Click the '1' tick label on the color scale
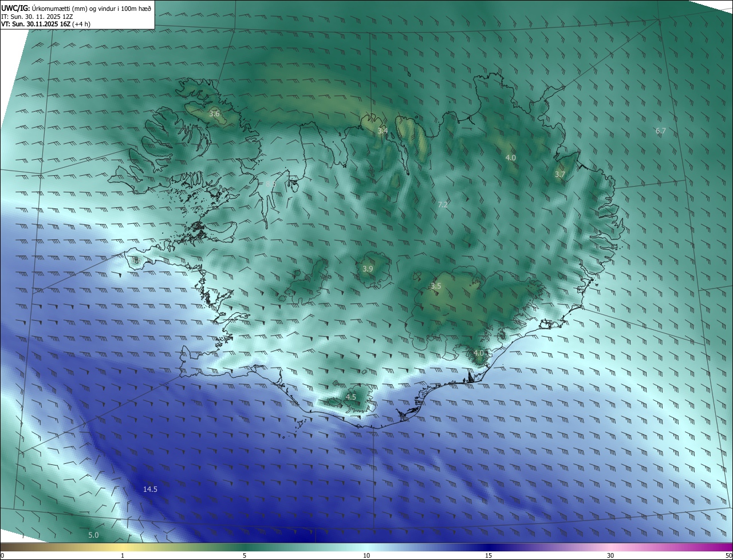Screen dimensions: 733x560 pos(123,555)
